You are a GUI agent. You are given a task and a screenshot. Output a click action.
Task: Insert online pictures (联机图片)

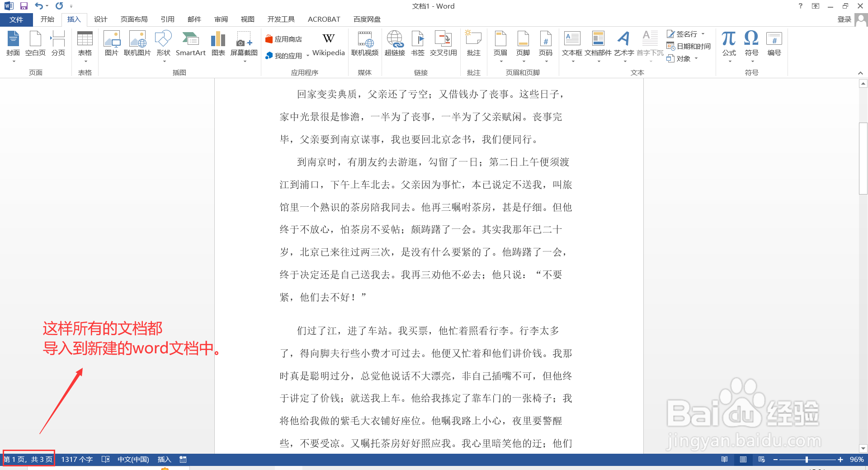[x=137, y=44]
